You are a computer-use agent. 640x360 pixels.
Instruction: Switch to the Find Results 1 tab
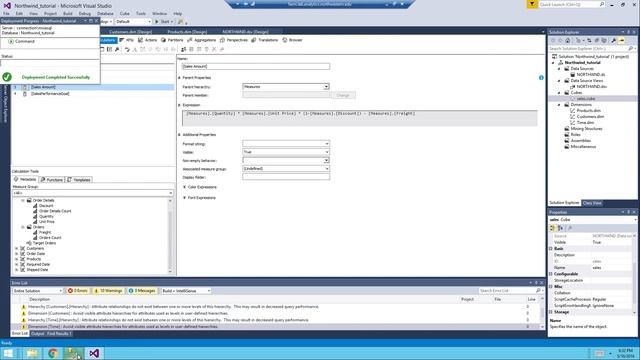coord(59,333)
